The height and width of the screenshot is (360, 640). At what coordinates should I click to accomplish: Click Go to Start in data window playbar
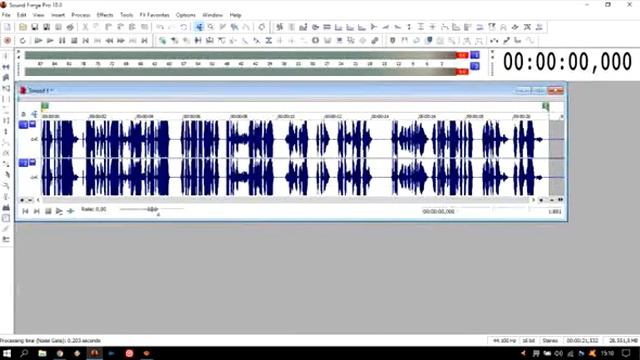pyautogui.click(x=25, y=211)
